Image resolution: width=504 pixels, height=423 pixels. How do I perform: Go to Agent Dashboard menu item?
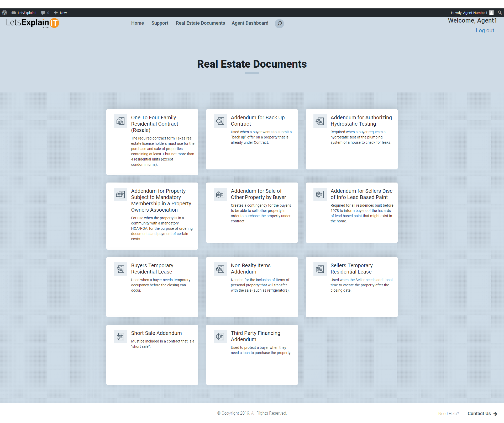[250, 23]
